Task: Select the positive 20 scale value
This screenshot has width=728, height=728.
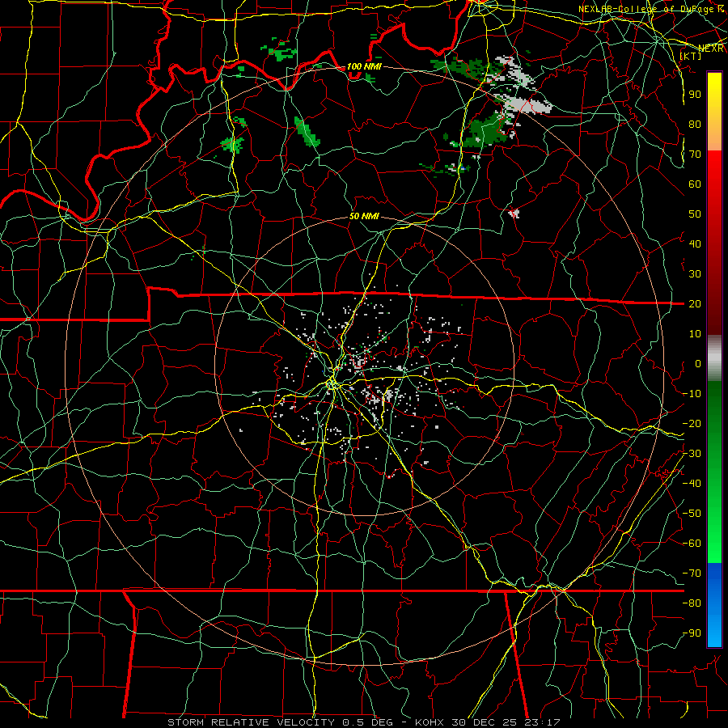Action: [695, 303]
